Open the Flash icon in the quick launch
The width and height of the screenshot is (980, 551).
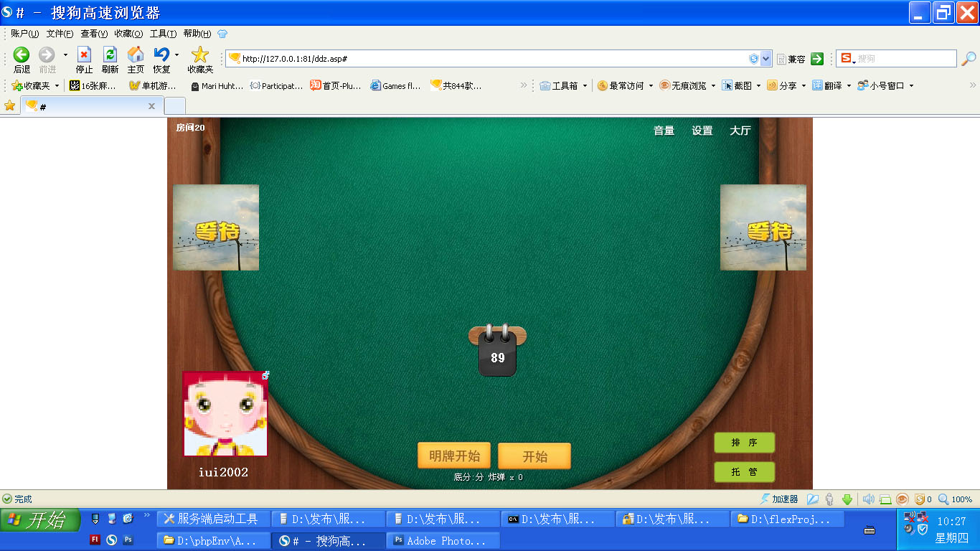pyautogui.click(x=95, y=540)
